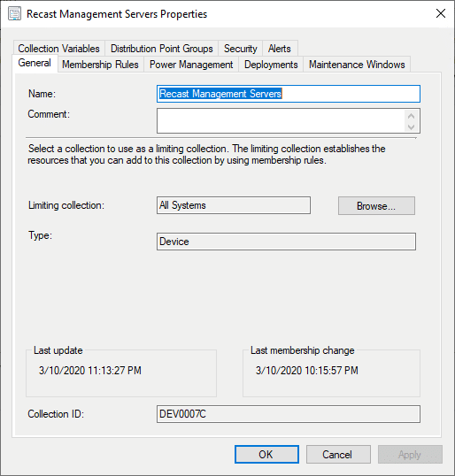Click the 'Limiting collection:' label

pos(66,205)
